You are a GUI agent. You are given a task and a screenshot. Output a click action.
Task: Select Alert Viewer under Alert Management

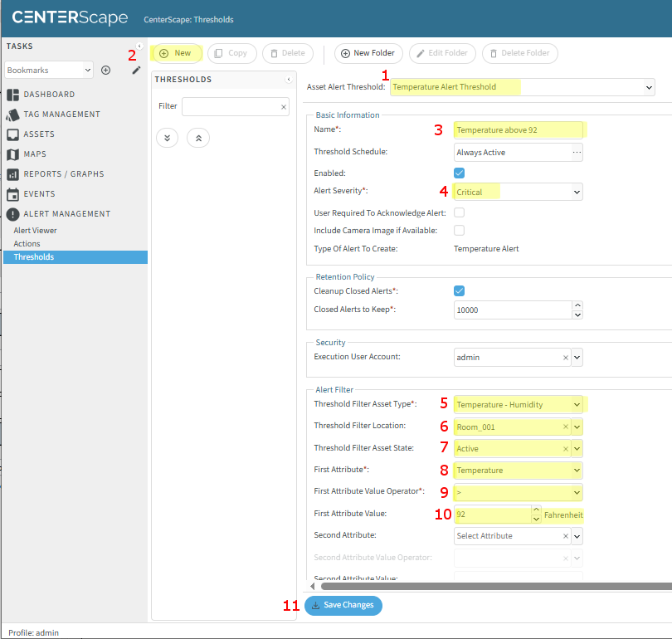pyautogui.click(x=35, y=231)
